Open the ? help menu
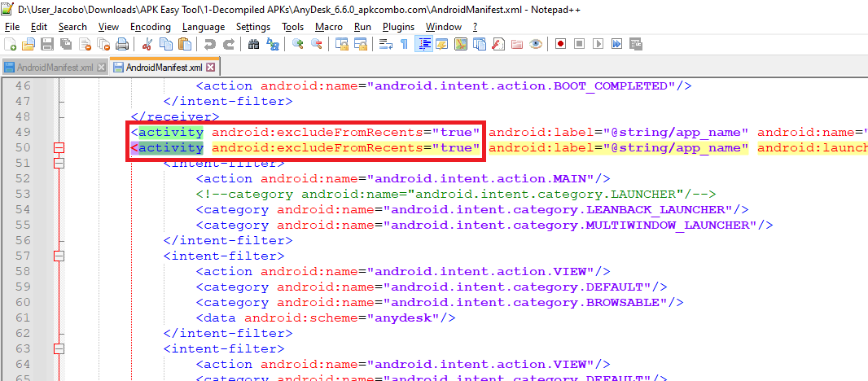Image resolution: width=868 pixels, height=381 pixels. (x=475, y=27)
